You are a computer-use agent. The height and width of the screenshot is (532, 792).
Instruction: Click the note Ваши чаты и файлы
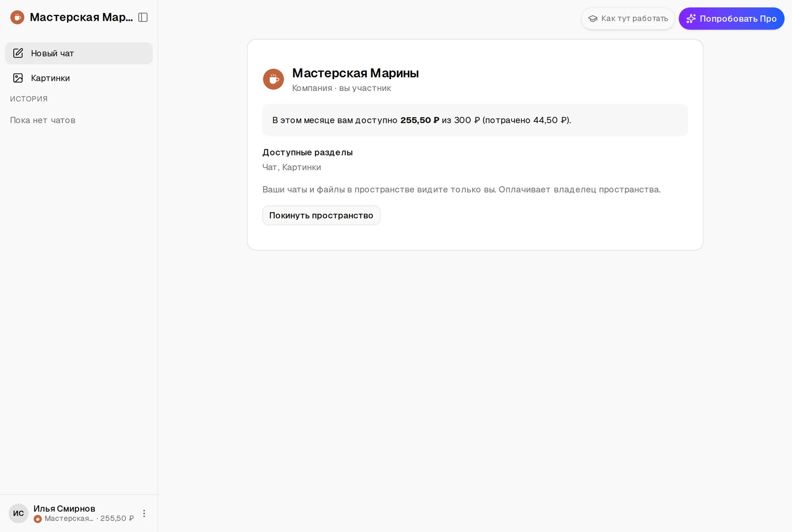pos(461,190)
